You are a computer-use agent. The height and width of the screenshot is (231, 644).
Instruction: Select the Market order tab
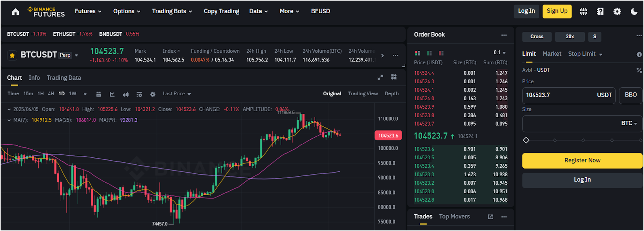coord(552,54)
